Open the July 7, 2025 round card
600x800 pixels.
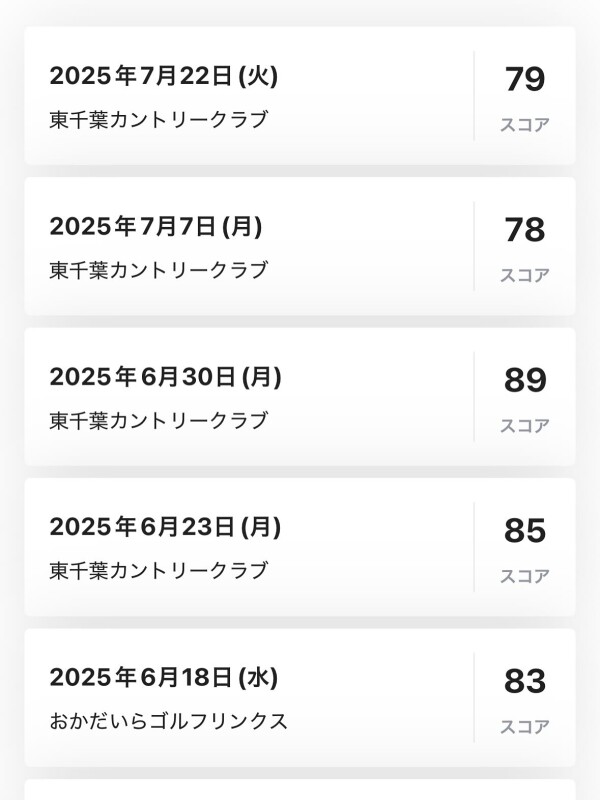pos(300,246)
